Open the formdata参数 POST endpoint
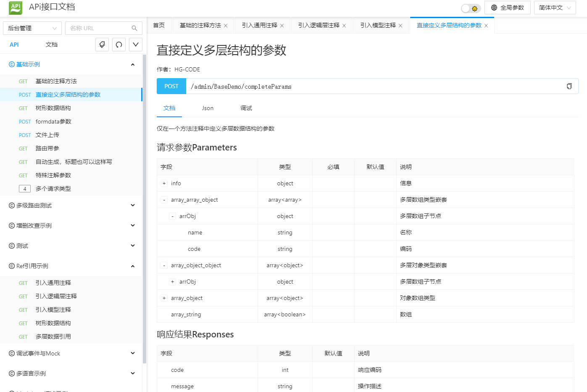This screenshot has width=587, height=392. click(53, 121)
